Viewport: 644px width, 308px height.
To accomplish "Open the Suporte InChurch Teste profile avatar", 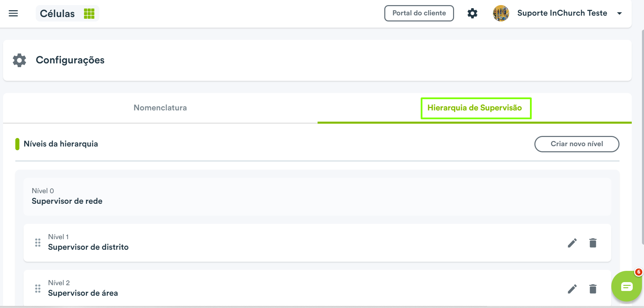I will (x=501, y=13).
